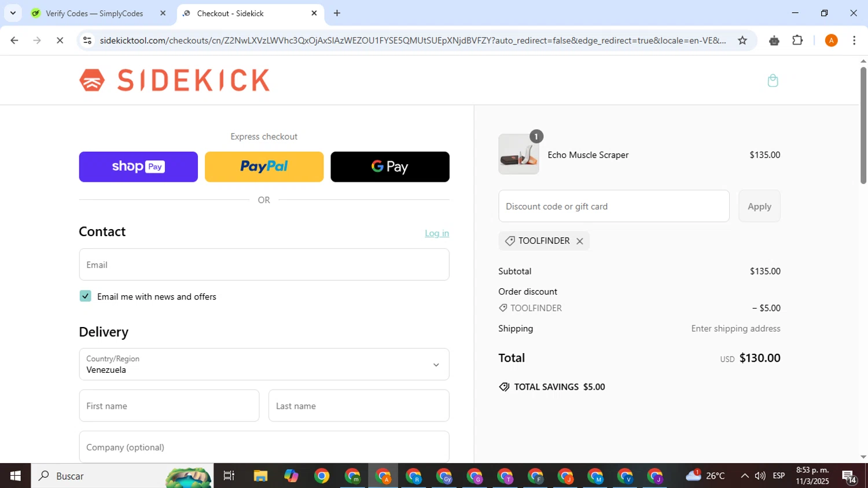
Task: Uncheck Email me with news and offers
Action: point(85,296)
